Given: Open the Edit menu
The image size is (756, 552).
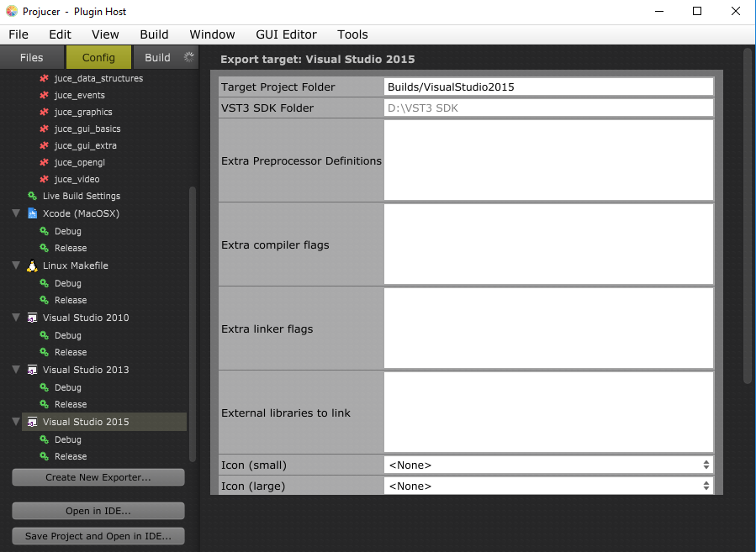Looking at the screenshot, I should (60, 34).
